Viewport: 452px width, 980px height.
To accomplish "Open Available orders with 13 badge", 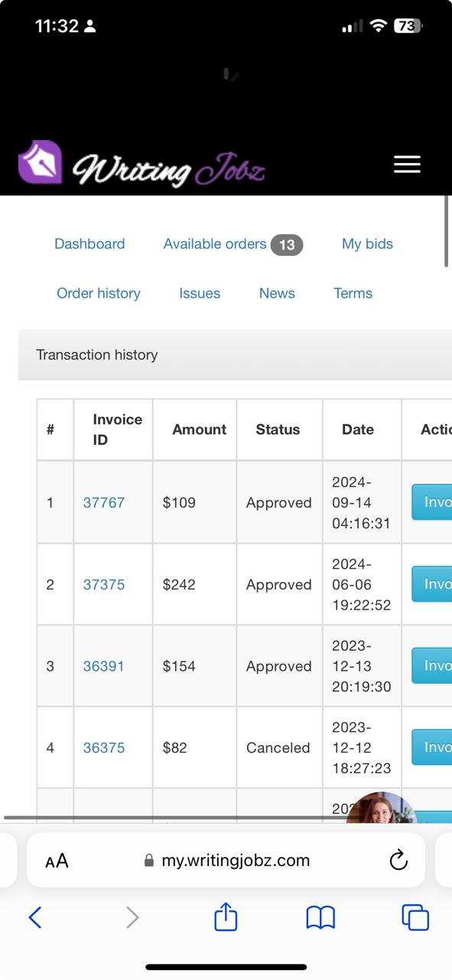I will coord(233,244).
